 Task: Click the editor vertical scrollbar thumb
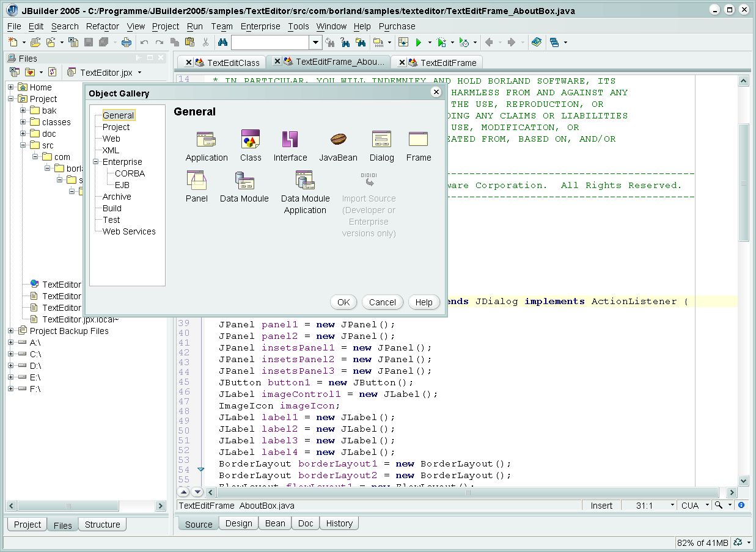[743, 182]
